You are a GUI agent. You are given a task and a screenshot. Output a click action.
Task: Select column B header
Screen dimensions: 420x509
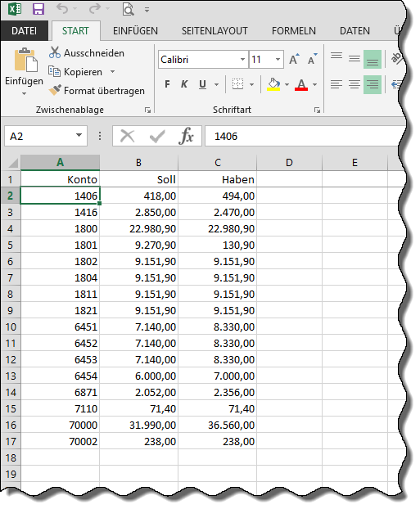coord(138,162)
